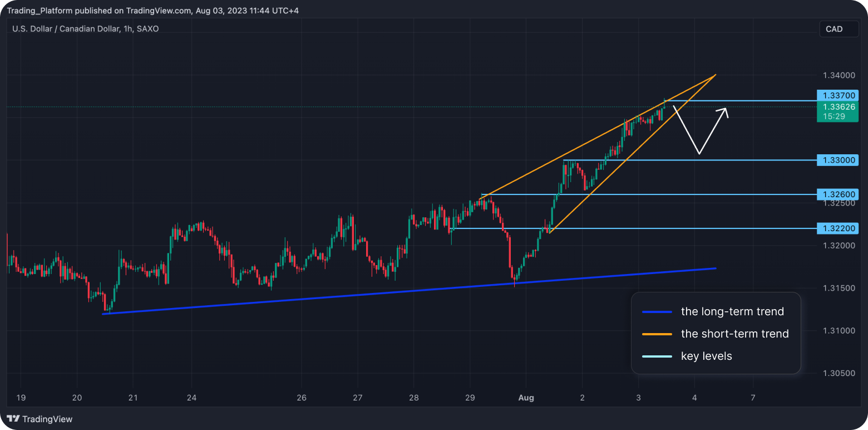Click date 4 on the time axis

pyautogui.click(x=694, y=398)
